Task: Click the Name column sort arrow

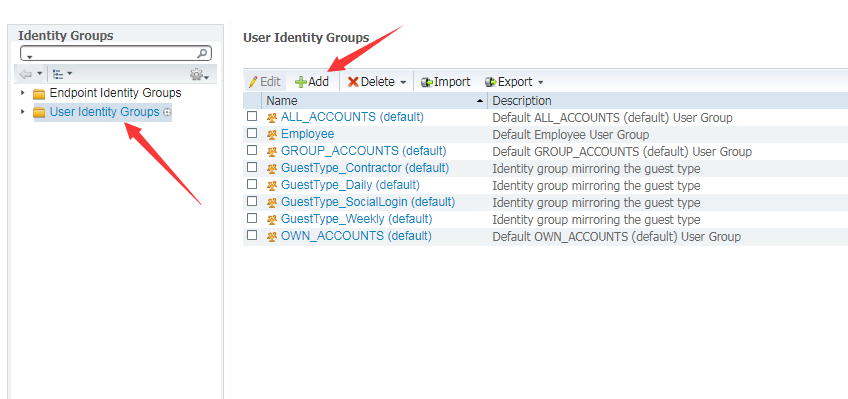Action: coord(479,101)
